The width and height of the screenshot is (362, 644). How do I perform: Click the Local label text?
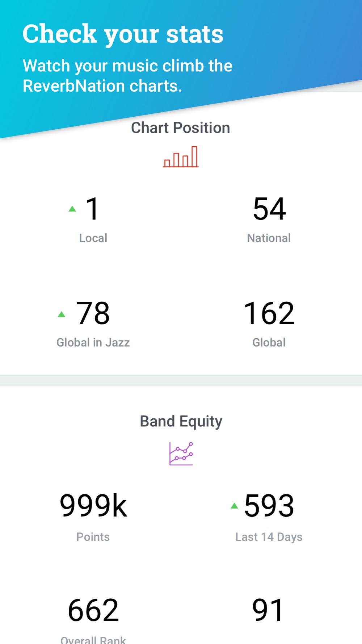click(x=93, y=238)
